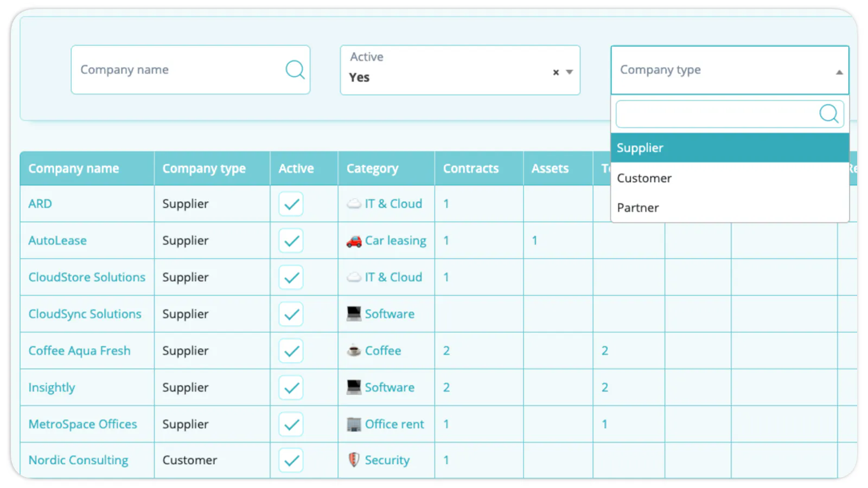Open the Insightly company link
This screenshot has width=868, height=488.
tap(52, 388)
